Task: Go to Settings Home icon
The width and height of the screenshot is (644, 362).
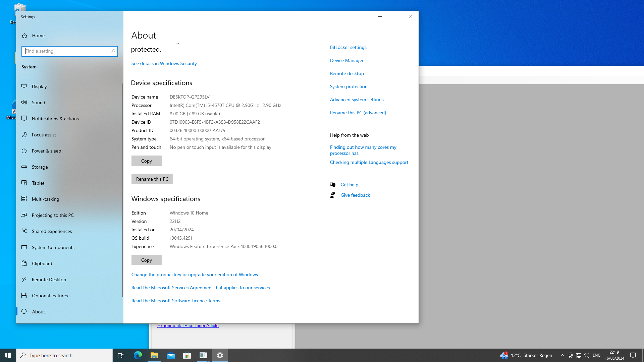Action: click(x=24, y=35)
